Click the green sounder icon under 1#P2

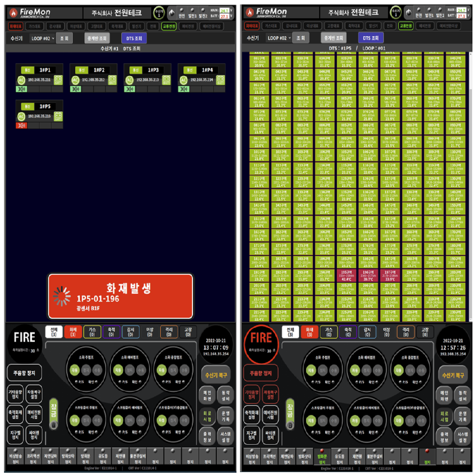click(x=76, y=89)
